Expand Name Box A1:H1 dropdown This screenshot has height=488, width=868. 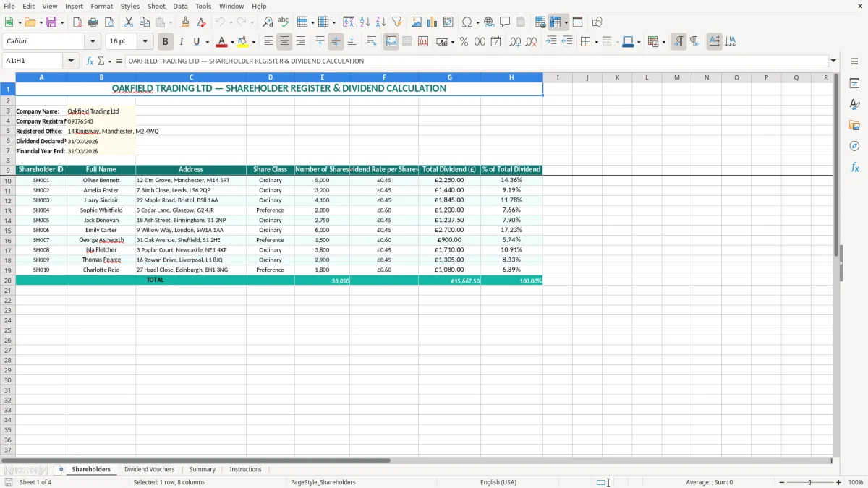(x=71, y=61)
